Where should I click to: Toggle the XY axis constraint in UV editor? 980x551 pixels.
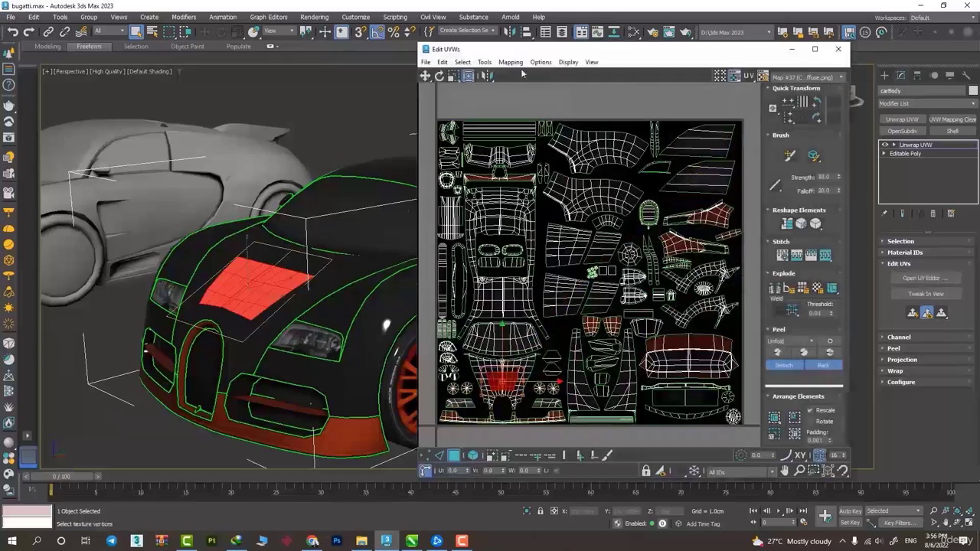[800, 455]
